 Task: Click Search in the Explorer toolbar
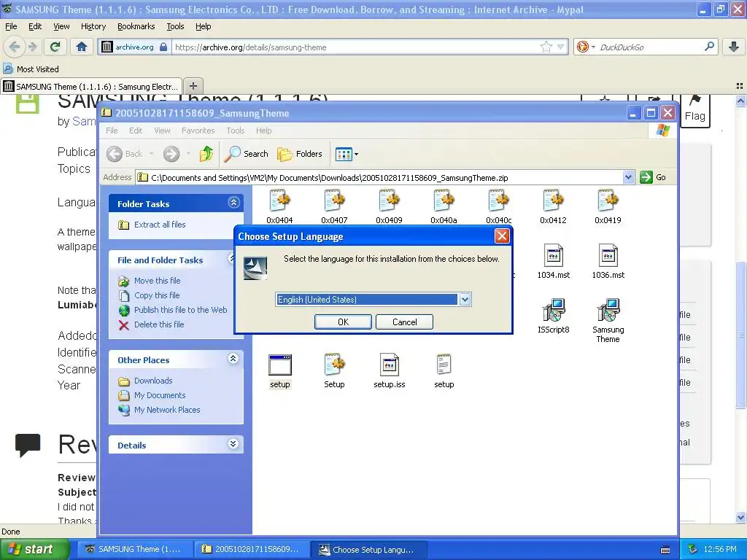(247, 154)
